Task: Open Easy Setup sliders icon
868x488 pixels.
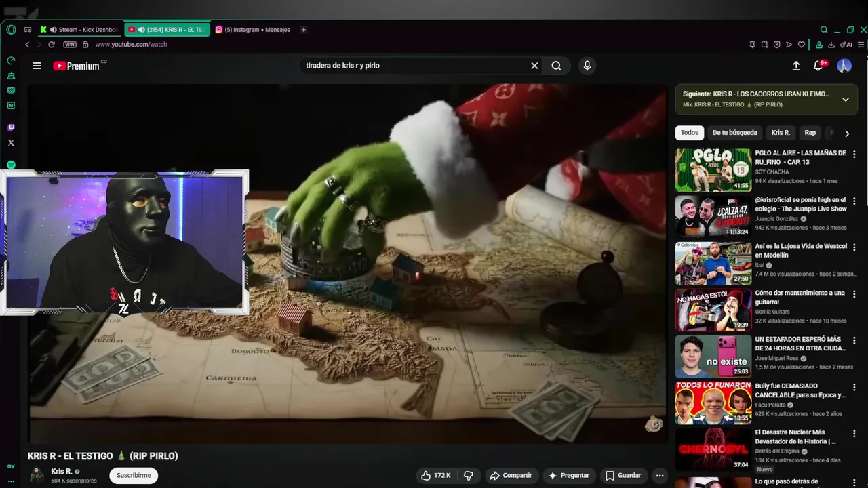Action: pos(862,45)
